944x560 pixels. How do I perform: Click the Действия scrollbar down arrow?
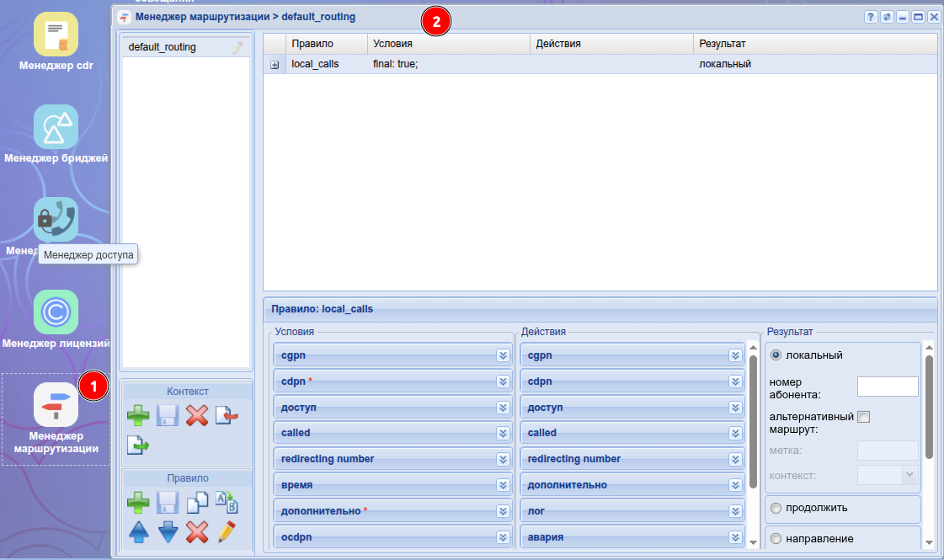(753, 542)
